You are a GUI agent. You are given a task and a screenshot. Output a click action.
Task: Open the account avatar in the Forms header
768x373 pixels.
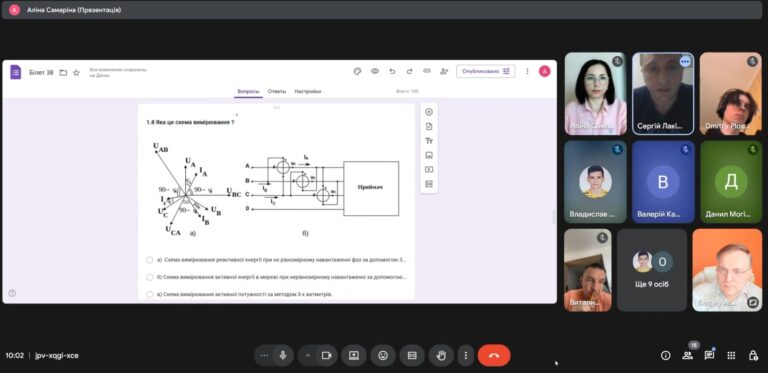tap(545, 71)
